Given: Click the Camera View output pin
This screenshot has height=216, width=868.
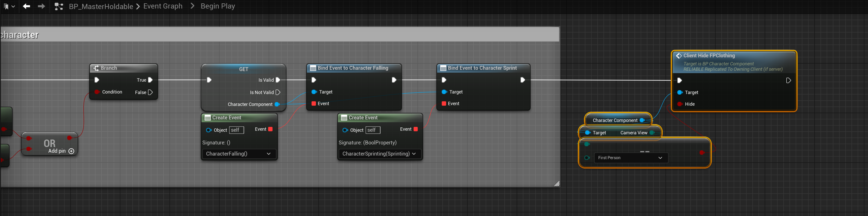Looking at the screenshot, I should click(652, 133).
